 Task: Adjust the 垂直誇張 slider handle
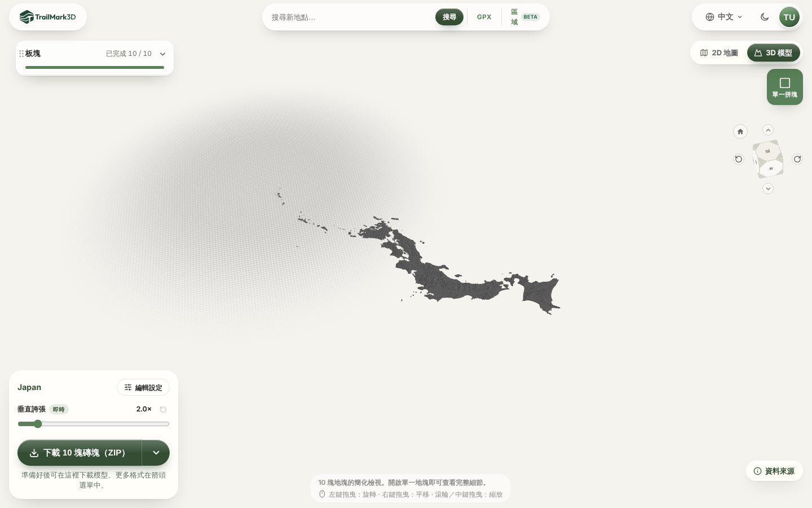click(38, 424)
